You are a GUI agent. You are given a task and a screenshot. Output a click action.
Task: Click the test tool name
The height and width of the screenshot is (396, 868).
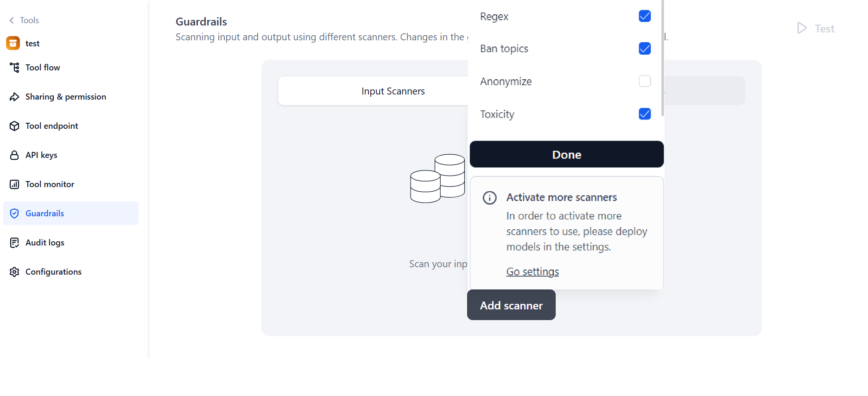[32, 44]
